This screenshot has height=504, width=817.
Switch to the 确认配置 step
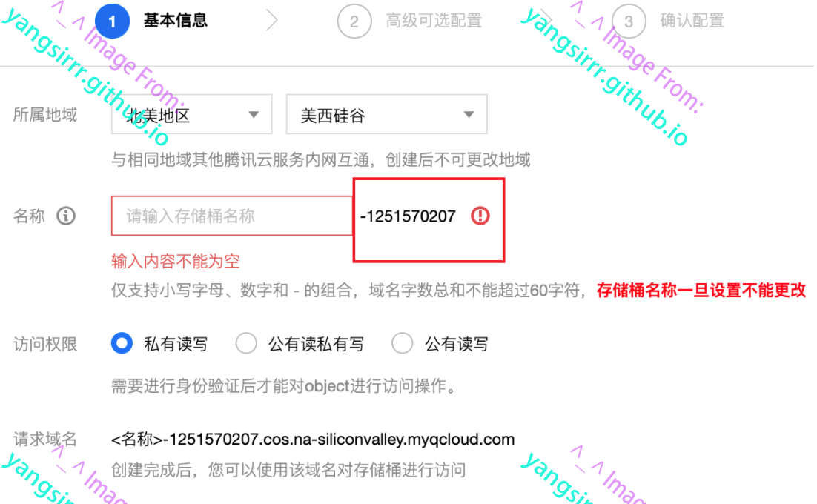tap(692, 21)
